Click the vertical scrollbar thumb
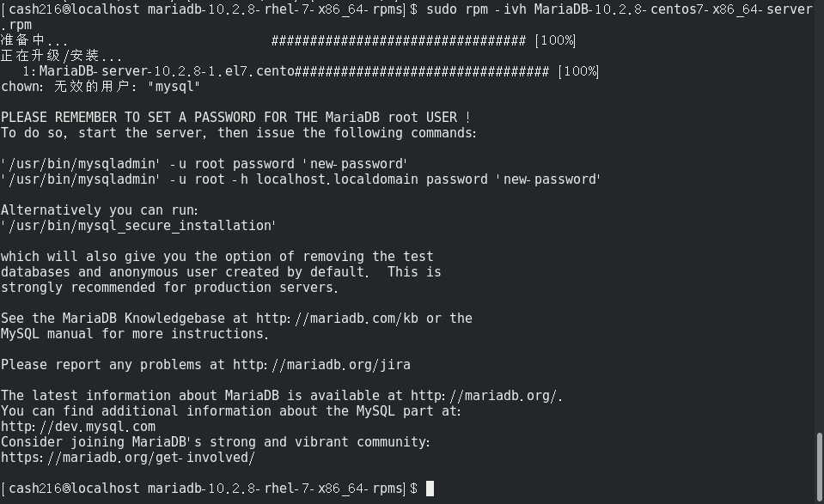This screenshot has height=504, width=824. point(819,466)
